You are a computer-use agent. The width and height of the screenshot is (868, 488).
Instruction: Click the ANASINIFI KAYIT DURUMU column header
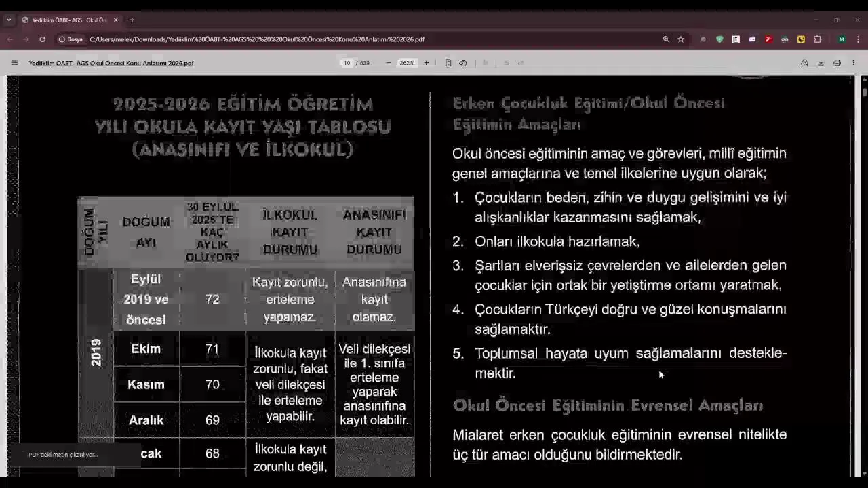[374, 232]
